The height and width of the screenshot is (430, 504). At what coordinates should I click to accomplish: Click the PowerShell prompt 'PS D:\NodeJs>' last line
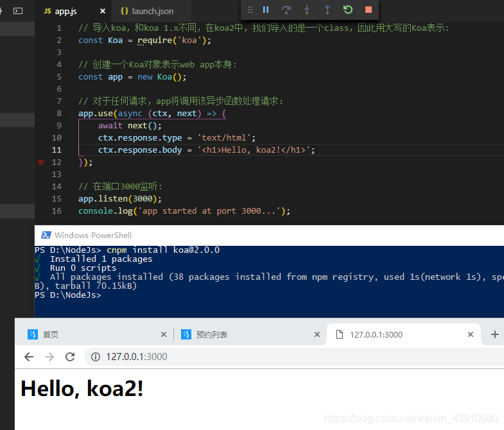(x=68, y=295)
